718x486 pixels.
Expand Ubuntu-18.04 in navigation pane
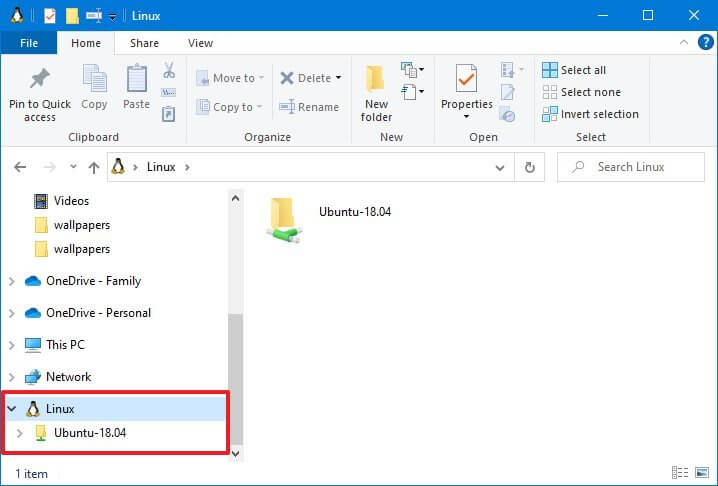(x=20, y=433)
